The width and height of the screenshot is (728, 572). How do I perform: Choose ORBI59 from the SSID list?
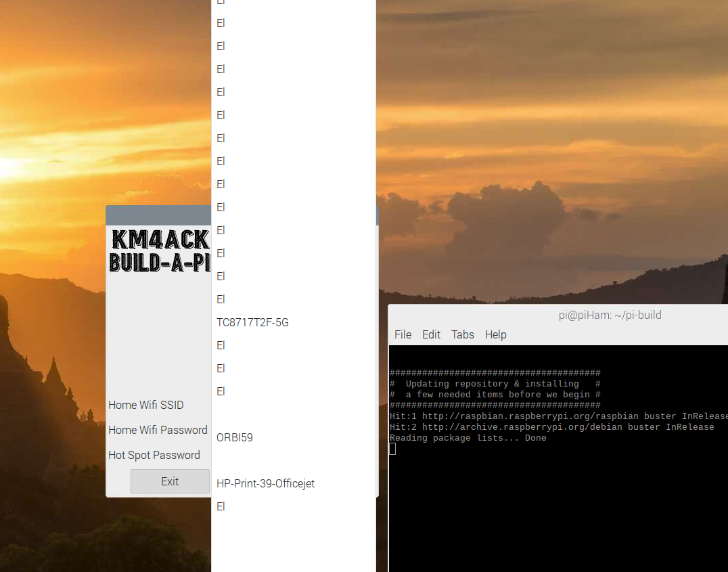[234, 437]
